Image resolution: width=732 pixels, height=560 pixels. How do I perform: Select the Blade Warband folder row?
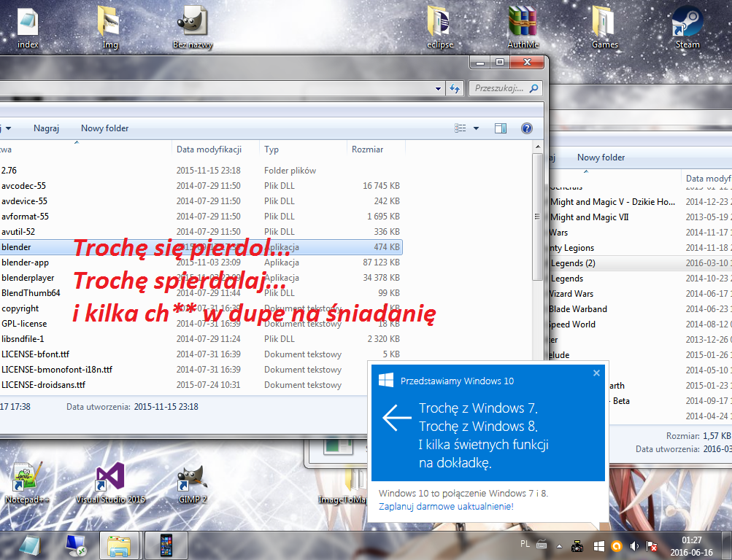pos(641,309)
